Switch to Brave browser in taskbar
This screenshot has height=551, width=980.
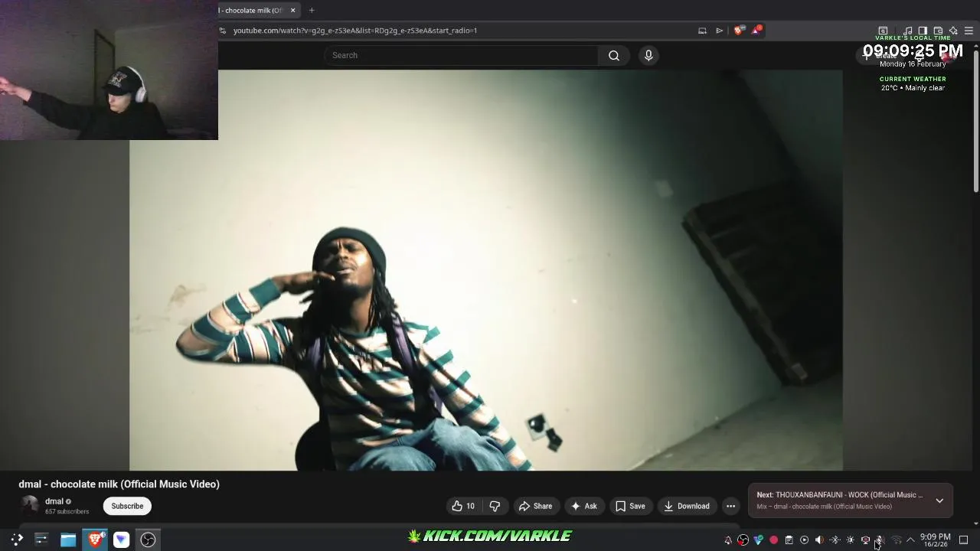tap(95, 540)
